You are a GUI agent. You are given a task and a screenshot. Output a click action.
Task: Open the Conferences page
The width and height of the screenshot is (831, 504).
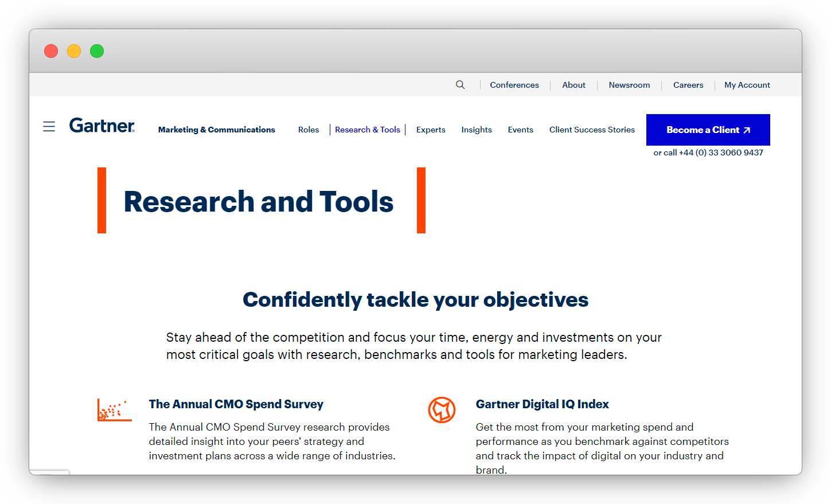(x=514, y=84)
